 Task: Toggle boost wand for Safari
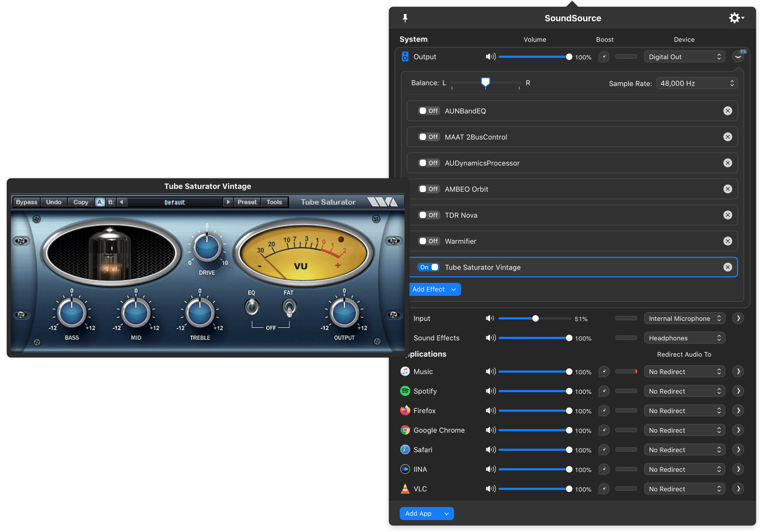(x=604, y=450)
